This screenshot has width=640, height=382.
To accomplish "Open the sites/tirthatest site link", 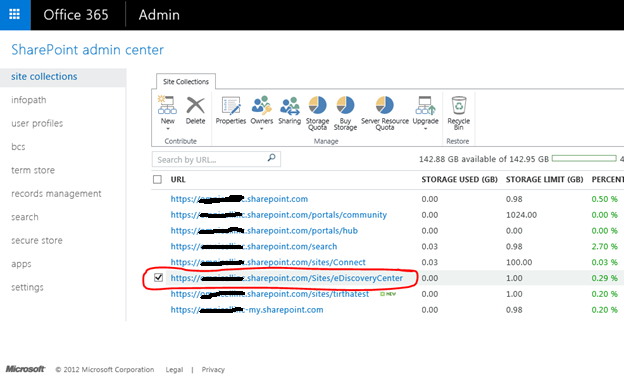I will pos(270,294).
